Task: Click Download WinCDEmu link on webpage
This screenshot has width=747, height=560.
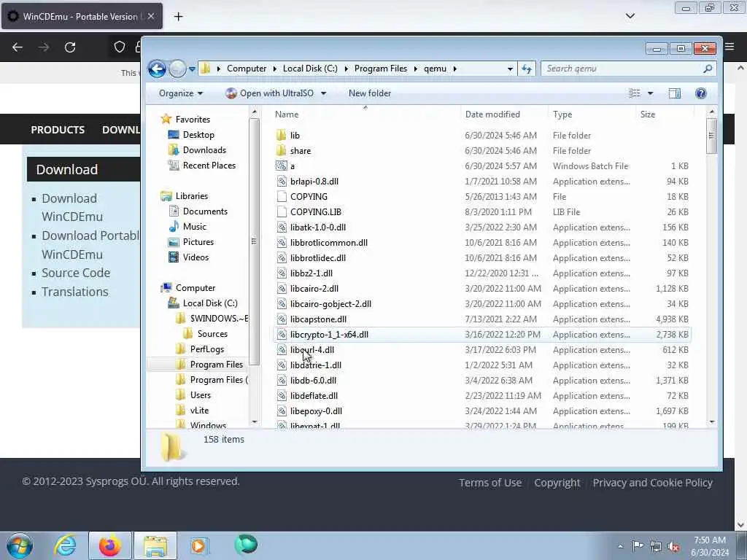Action: point(72,208)
